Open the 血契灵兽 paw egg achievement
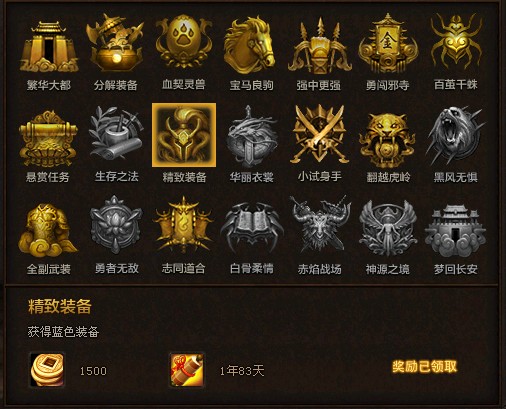The width and height of the screenshot is (506, 409). [183, 42]
